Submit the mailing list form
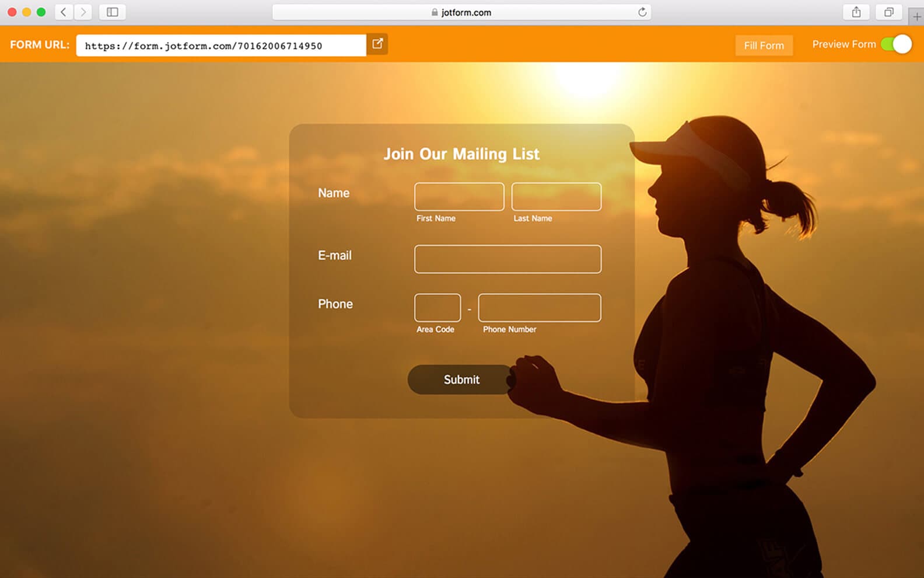Viewport: 924px width, 578px height. click(461, 379)
